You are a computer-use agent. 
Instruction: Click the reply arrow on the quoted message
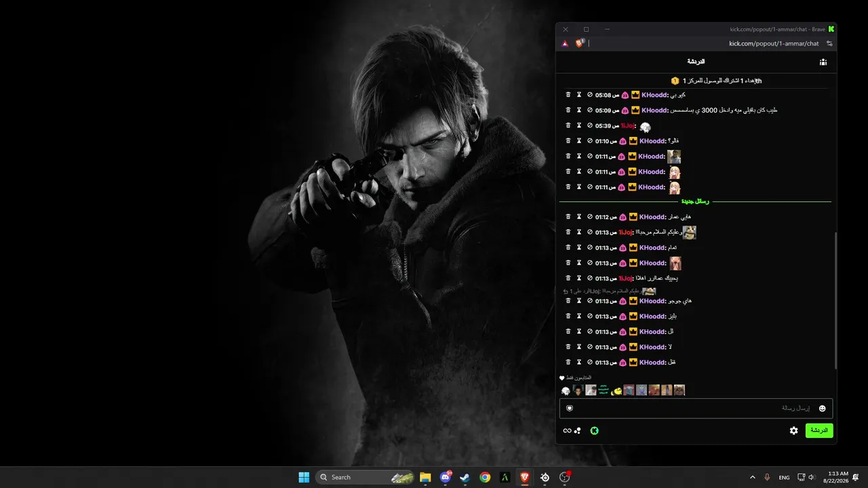(565, 291)
